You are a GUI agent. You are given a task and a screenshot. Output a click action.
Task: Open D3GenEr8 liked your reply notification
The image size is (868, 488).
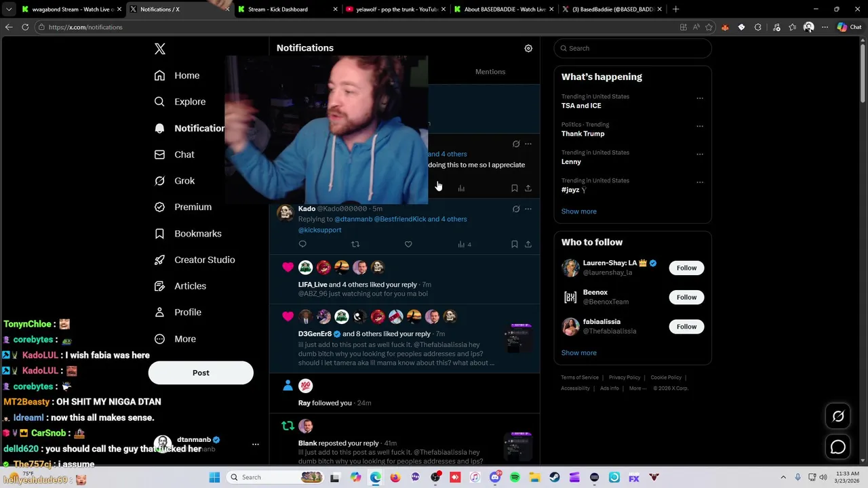405,338
